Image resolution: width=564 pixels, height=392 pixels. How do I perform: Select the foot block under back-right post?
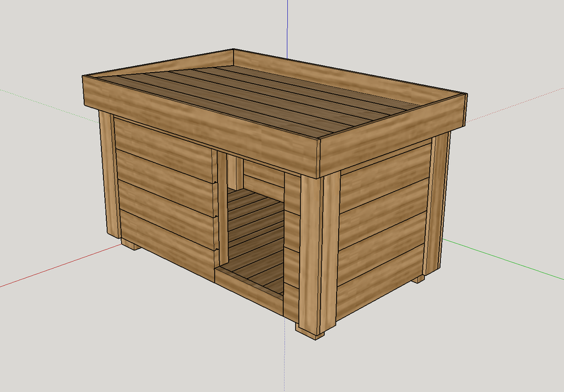(418, 279)
